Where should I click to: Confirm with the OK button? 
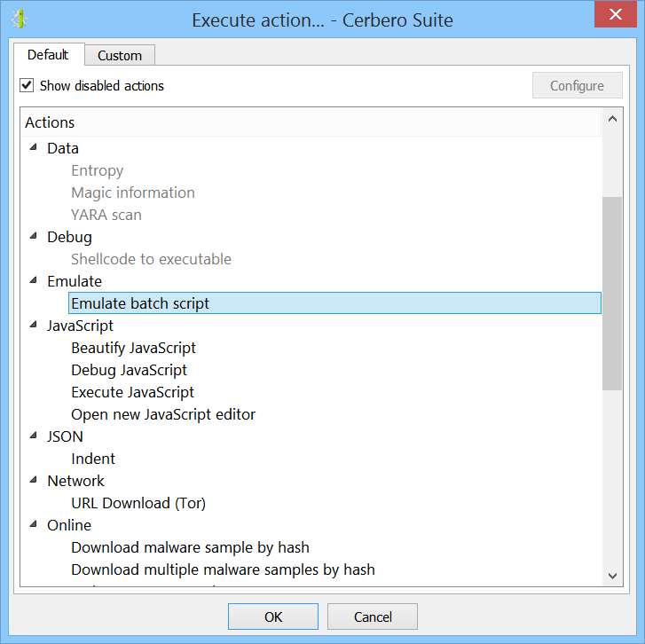[x=273, y=617]
